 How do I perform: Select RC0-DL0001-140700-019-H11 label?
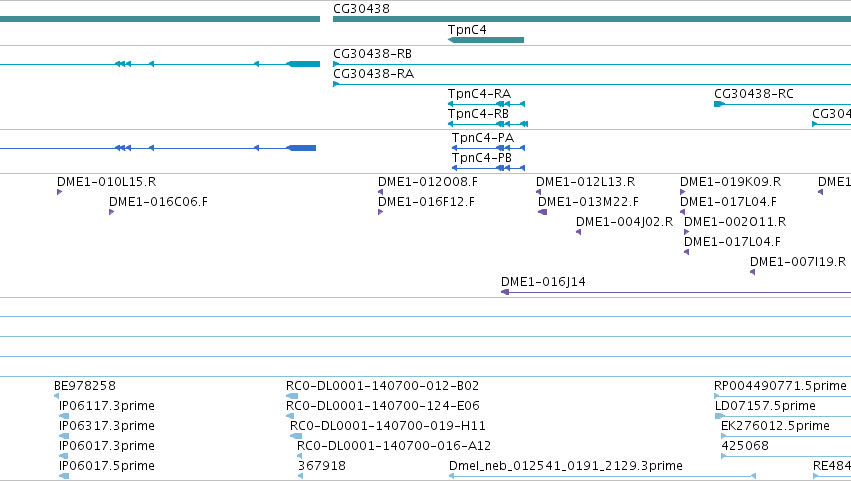(388, 426)
